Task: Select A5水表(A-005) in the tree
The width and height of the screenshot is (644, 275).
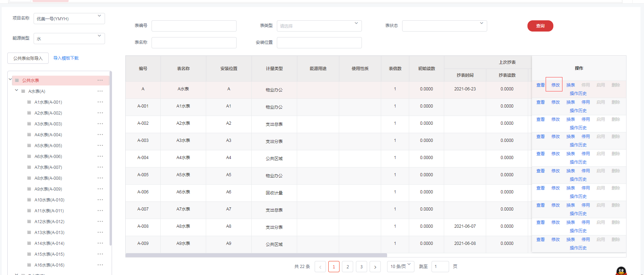Action: 48,146
